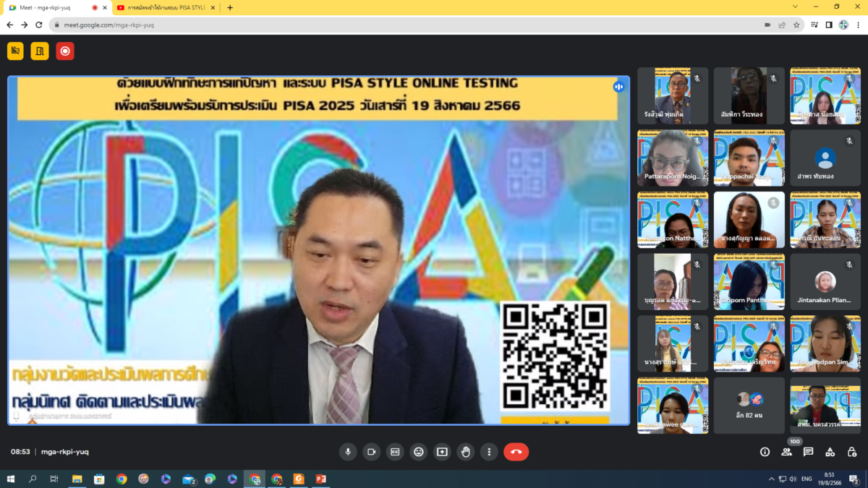Click the presenter's main video area
This screenshot has height=488, width=868.
coord(318,250)
